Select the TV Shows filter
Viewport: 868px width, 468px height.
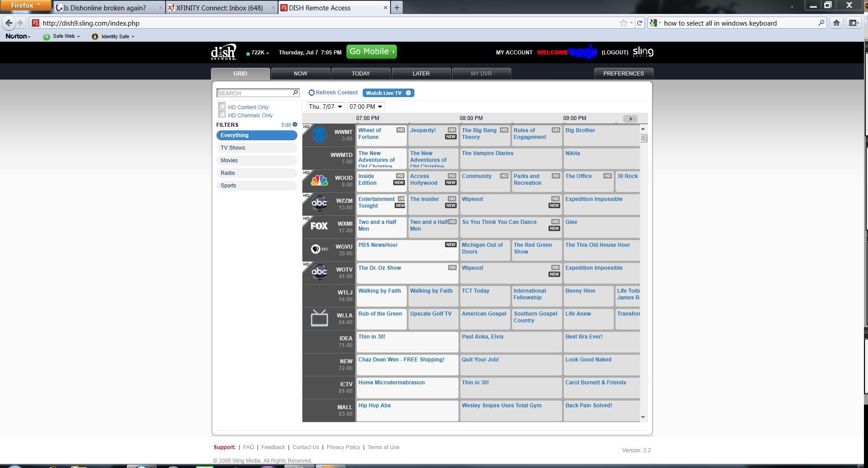[x=257, y=148]
